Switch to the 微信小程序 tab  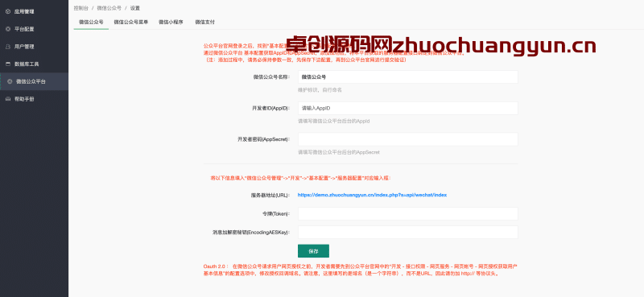(171, 23)
